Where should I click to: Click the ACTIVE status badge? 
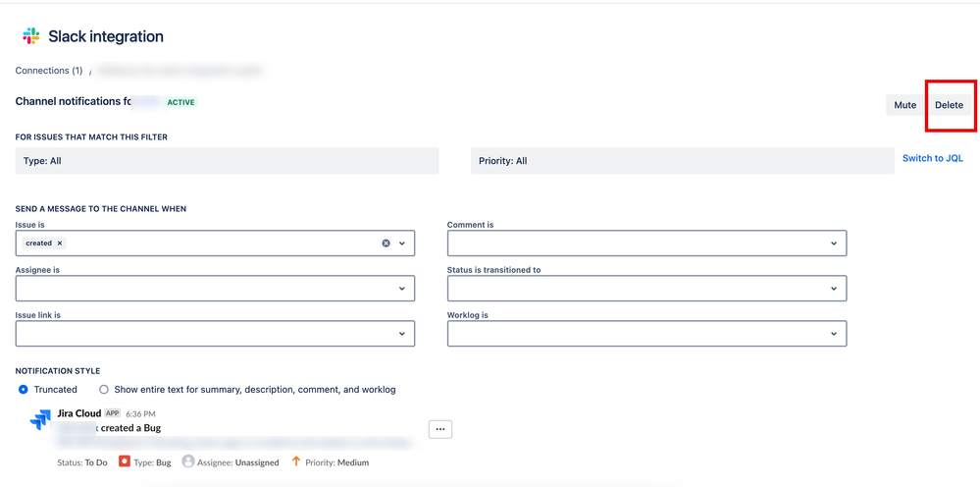click(x=181, y=102)
